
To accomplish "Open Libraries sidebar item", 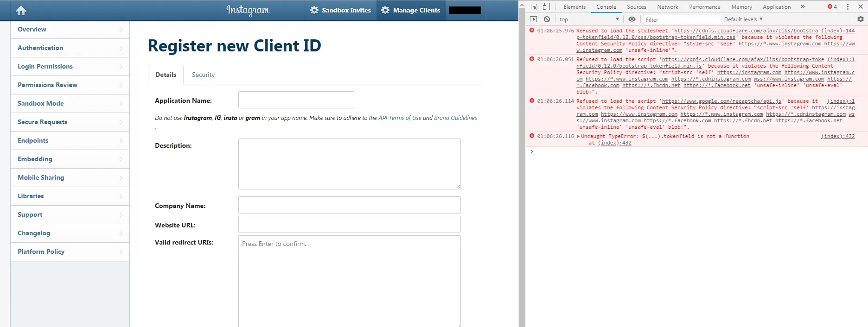I will [x=70, y=196].
